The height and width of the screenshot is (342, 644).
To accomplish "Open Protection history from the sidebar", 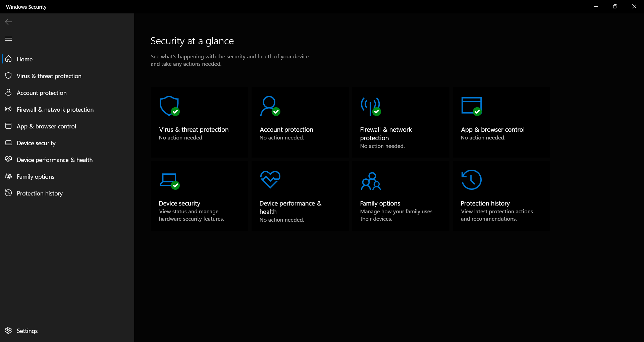I will tap(40, 193).
